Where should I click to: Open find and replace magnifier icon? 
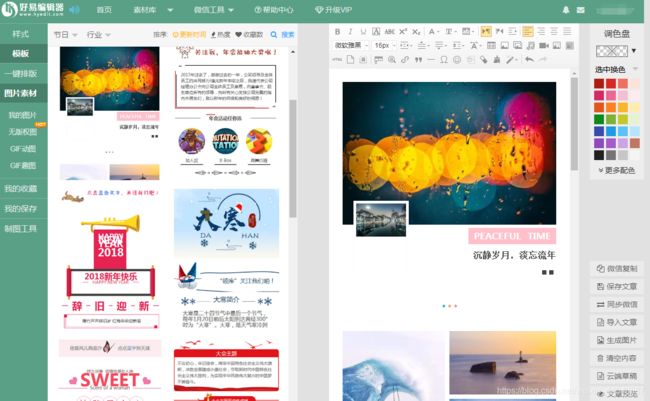[x=392, y=60]
